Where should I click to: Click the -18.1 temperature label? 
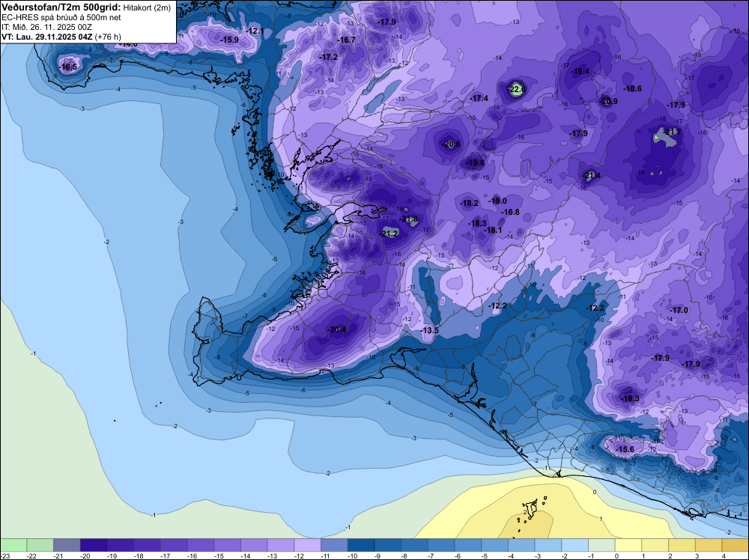(493, 230)
